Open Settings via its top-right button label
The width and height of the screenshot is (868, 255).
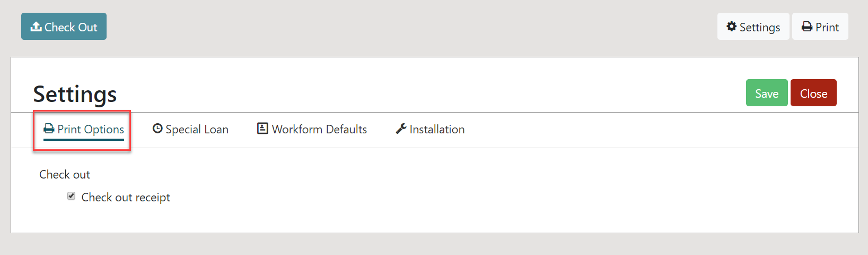point(760,28)
